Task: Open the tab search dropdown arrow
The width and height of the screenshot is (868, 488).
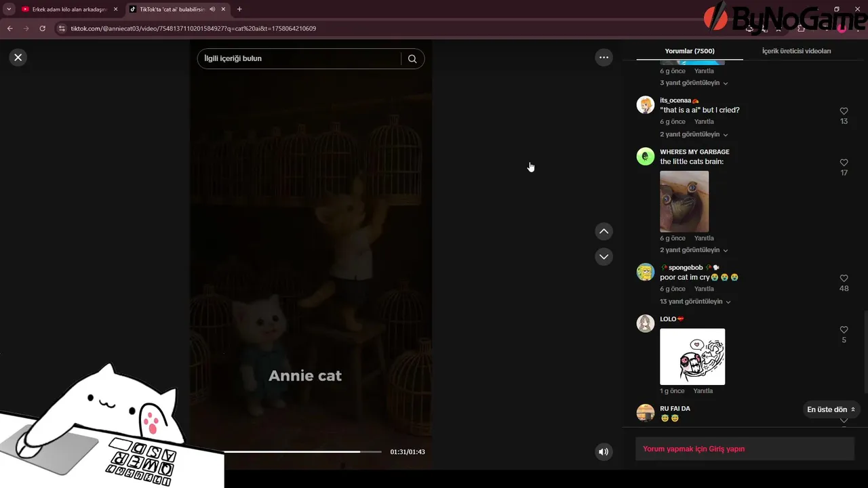Action: tap(8, 9)
